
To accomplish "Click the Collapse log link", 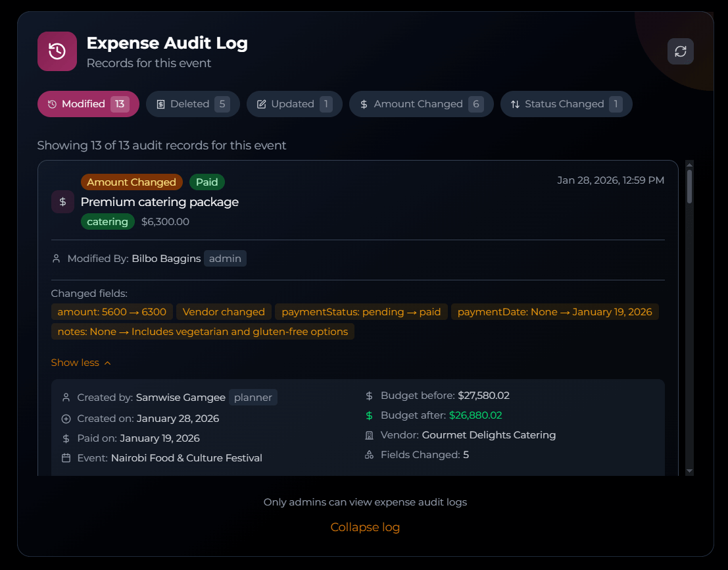I will tap(365, 527).
